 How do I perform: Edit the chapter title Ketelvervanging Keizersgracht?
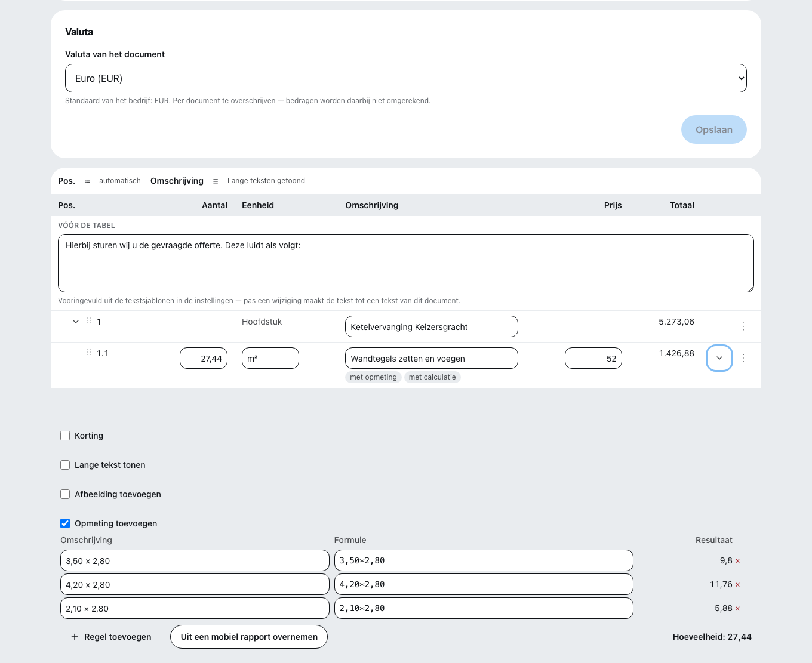[432, 326]
